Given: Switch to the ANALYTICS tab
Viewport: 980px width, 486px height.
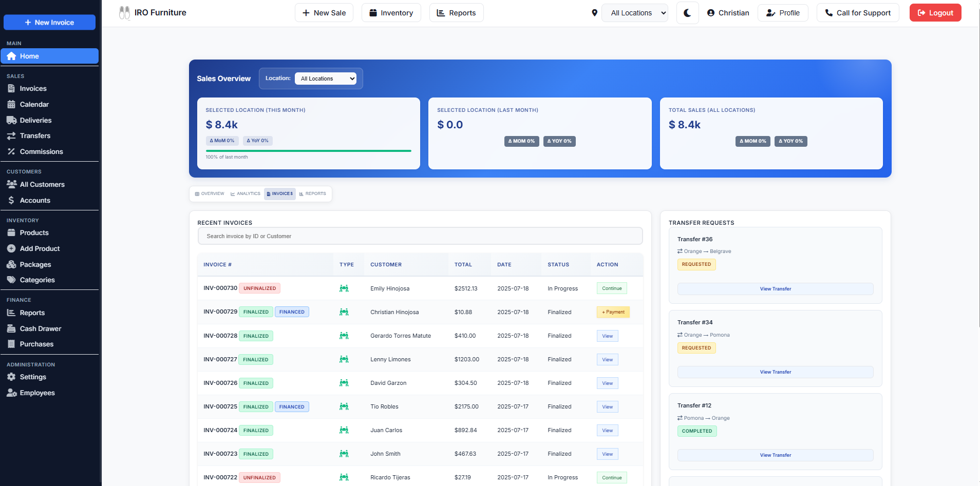Looking at the screenshot, I should (245, 193).
